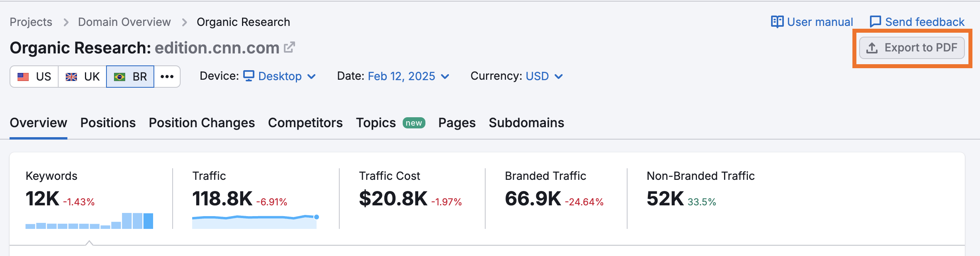Go to the Topics tab marked new
The height and width of the screenshot is (256, 980).
point(376,123)
